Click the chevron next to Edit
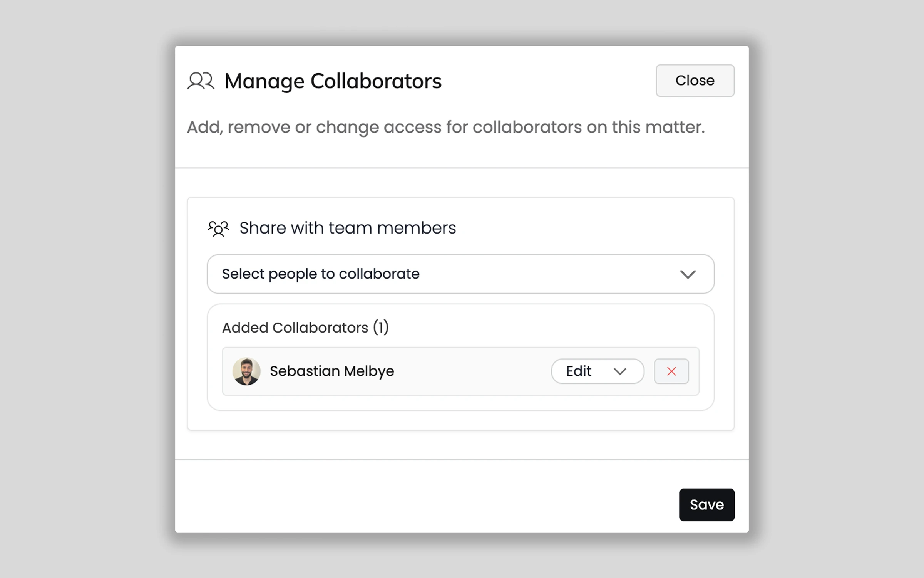The height and width of the screenshot is (578, 924). (620, 371)
